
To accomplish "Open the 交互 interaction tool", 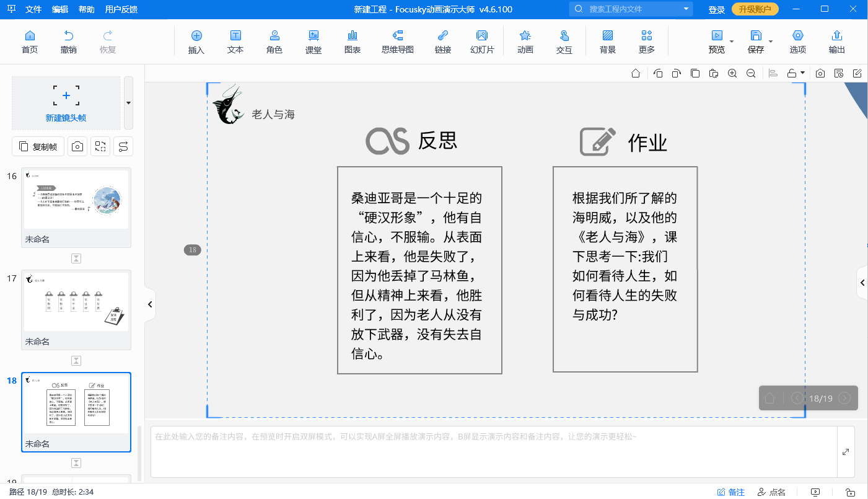I will [x=564, y=42].
